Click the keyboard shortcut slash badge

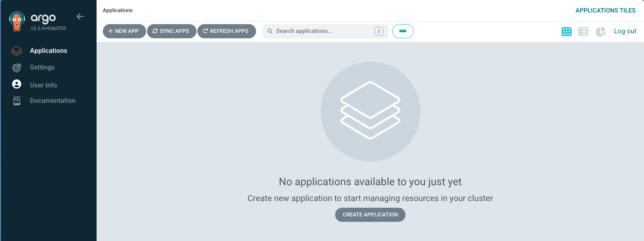click(379, 31)
